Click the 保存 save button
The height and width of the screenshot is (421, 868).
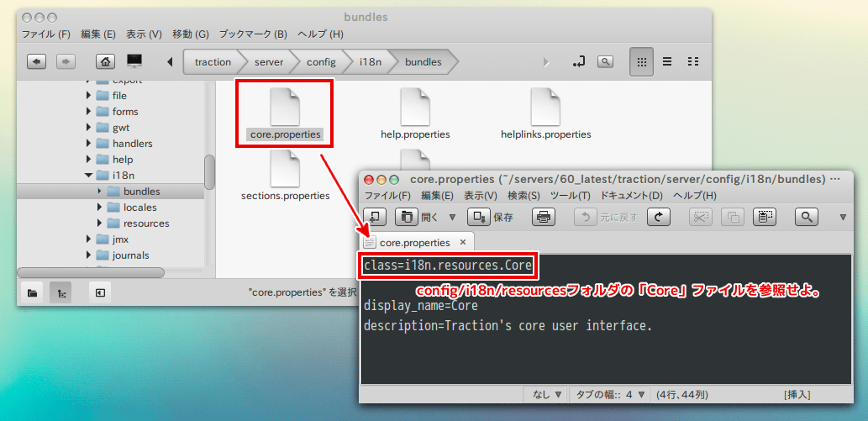(x=492, y=217)
